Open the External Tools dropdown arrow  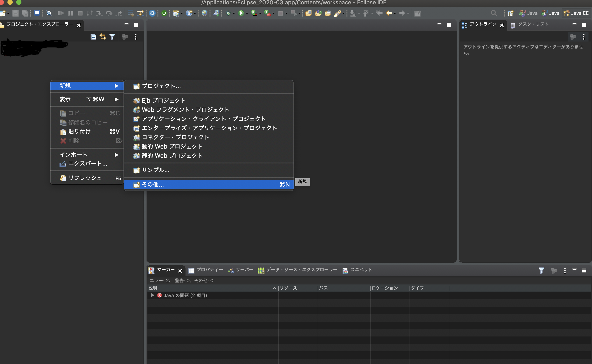coord(273,14)
